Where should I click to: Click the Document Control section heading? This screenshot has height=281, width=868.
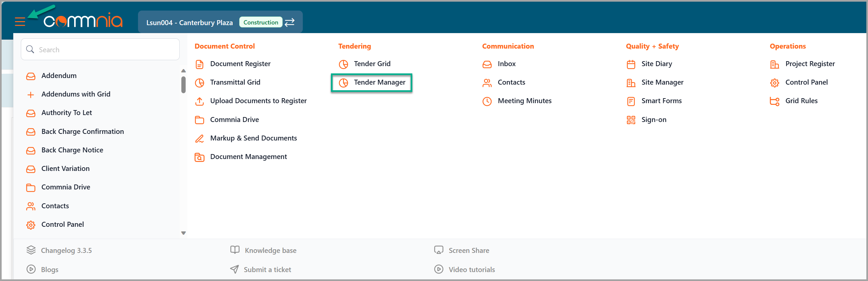point(224,46)
